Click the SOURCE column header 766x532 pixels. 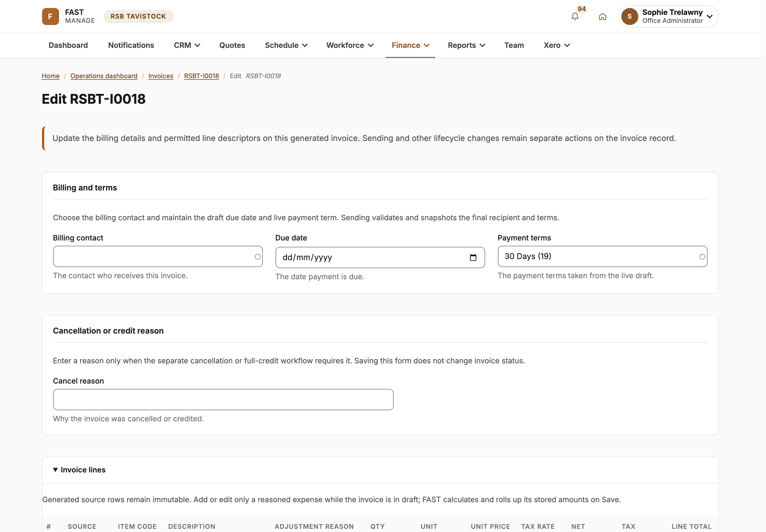(82, 526)
